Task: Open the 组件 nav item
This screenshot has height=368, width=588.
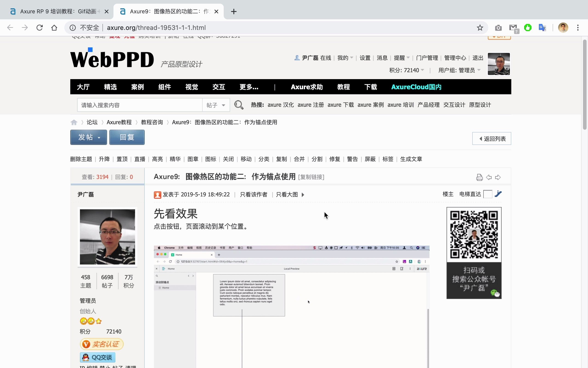Action: pyautogui.click(x=164, y=87)
